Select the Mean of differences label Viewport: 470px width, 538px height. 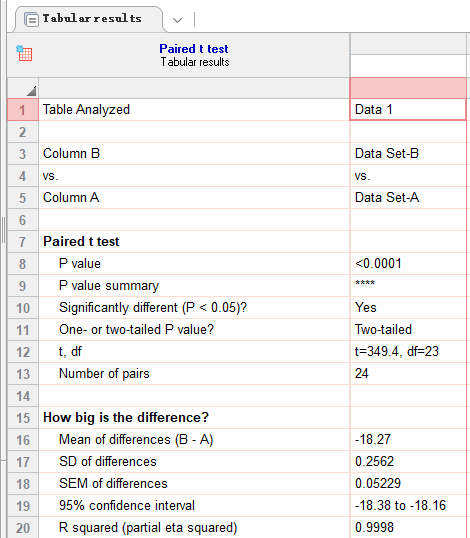coord(136,440)
